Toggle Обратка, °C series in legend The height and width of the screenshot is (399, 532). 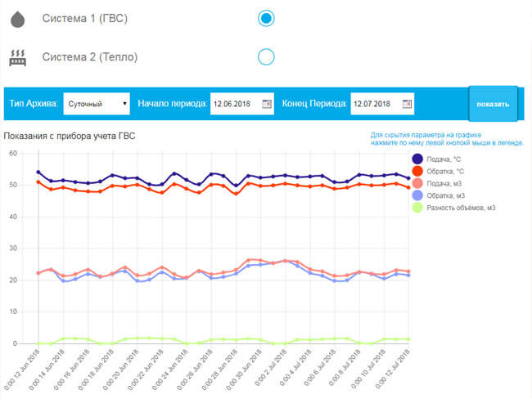tap(438, 171)
